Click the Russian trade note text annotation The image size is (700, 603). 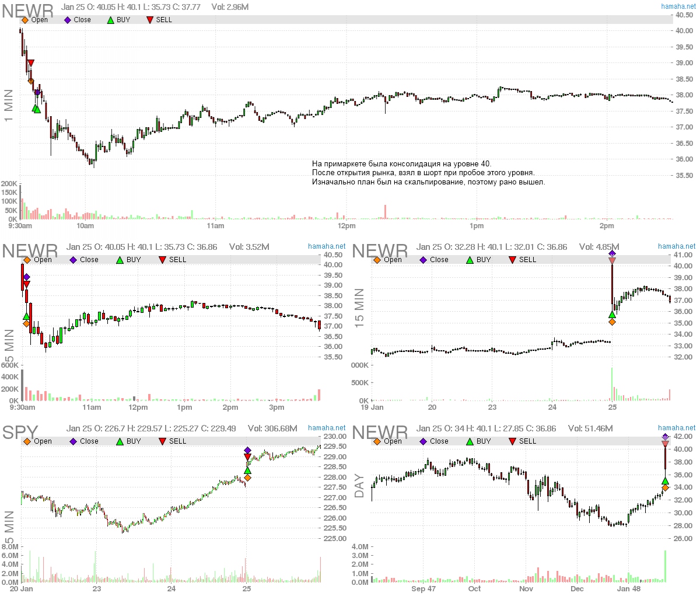(x=428, y=173)
